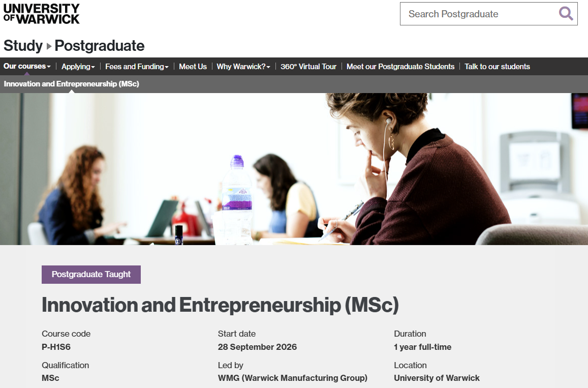The image size is (588, 388).
Task: Open Talk to our students
Action: coord(497,67)
